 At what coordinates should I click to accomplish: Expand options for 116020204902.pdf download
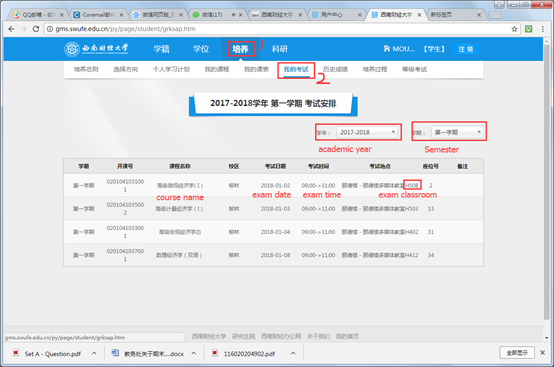click(293, 353)
